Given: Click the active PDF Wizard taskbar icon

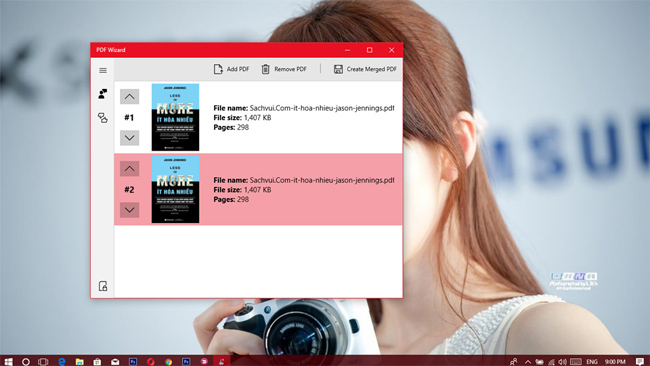Looking at the screenshot, I should tap(222, 361).
